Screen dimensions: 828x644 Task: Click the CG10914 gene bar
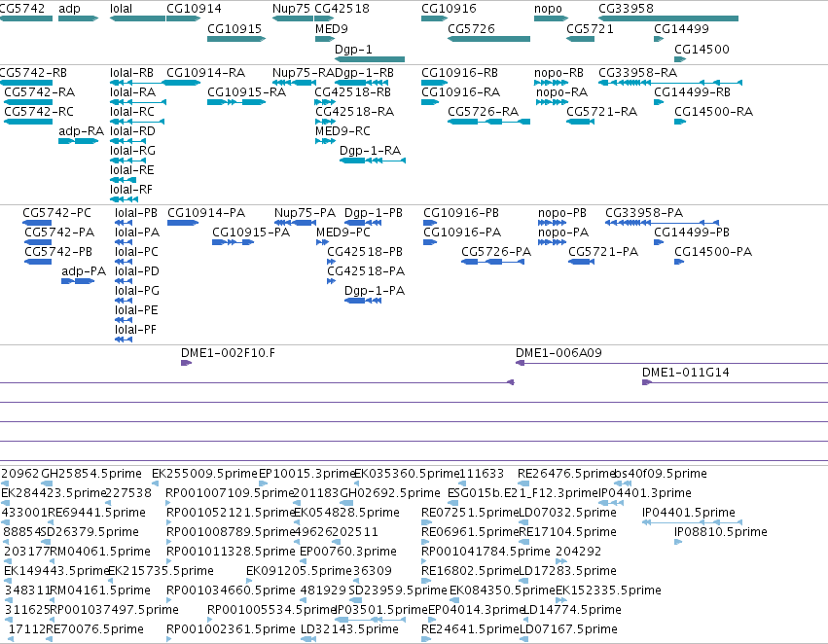click(183, 18)
